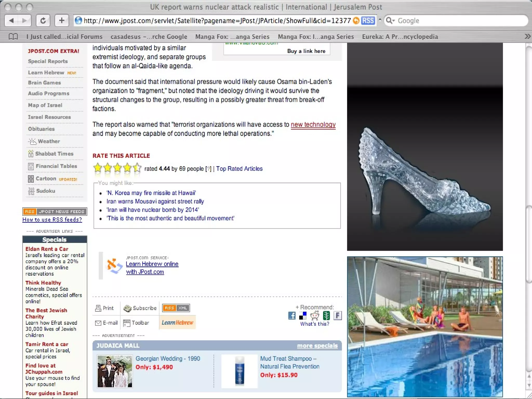This screenshot has height=399, width=532.
Task: Open Sudoku in sidebar
Action: [x=45, y=191]
